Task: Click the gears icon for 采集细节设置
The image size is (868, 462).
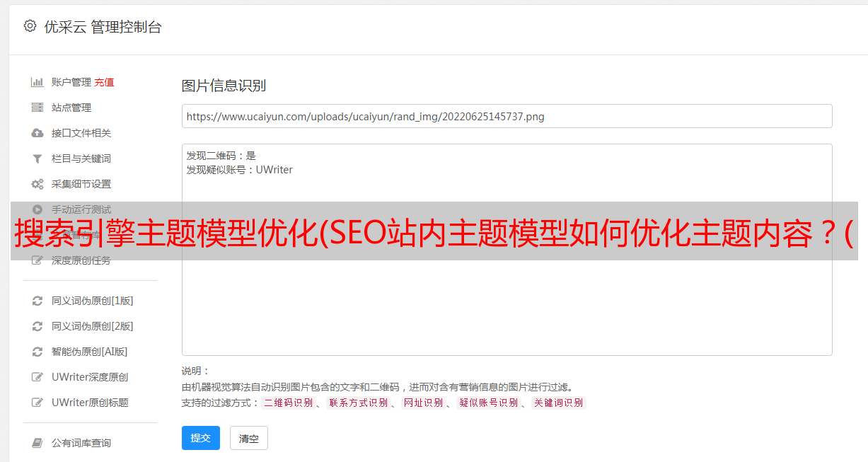Action: pyautogui.click(x=37, y=184)
